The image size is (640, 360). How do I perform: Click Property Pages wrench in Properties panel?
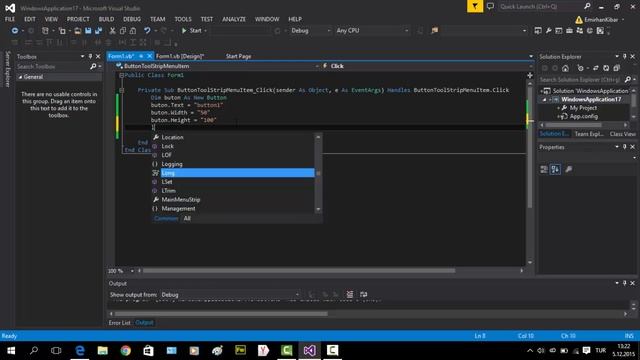coord(569,169)
